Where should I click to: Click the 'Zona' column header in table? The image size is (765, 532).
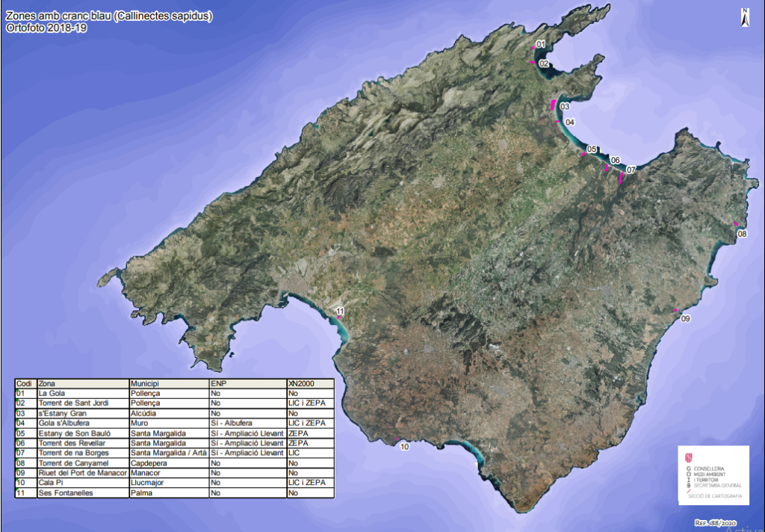click(x=47, y=383)
